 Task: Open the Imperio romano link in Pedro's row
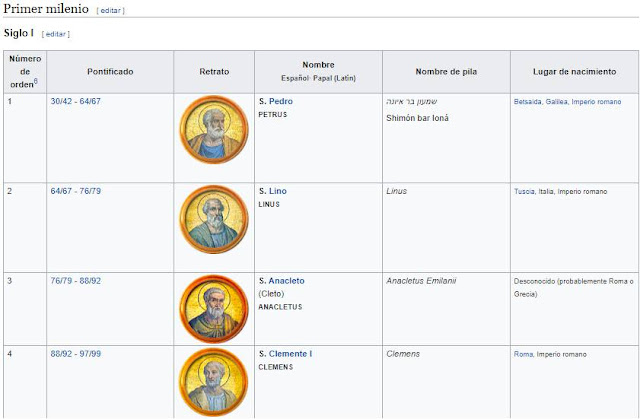click(x=596, y=102)
